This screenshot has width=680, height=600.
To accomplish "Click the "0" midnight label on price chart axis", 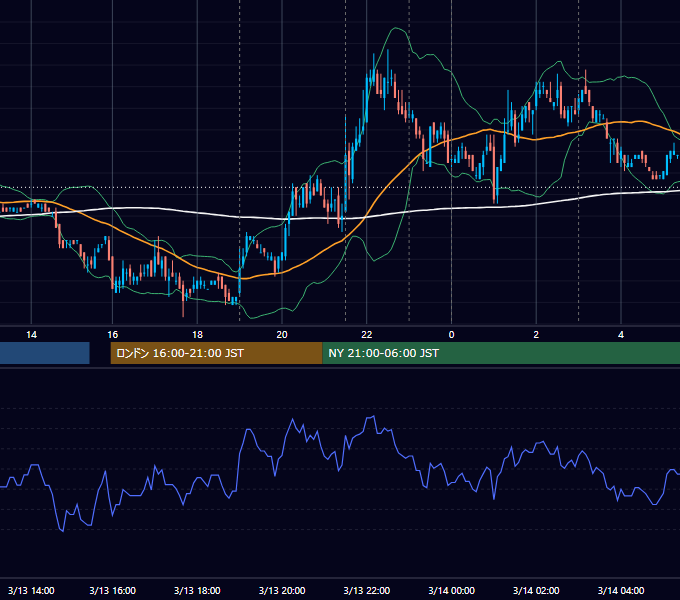I will click(x=451, y=335).
